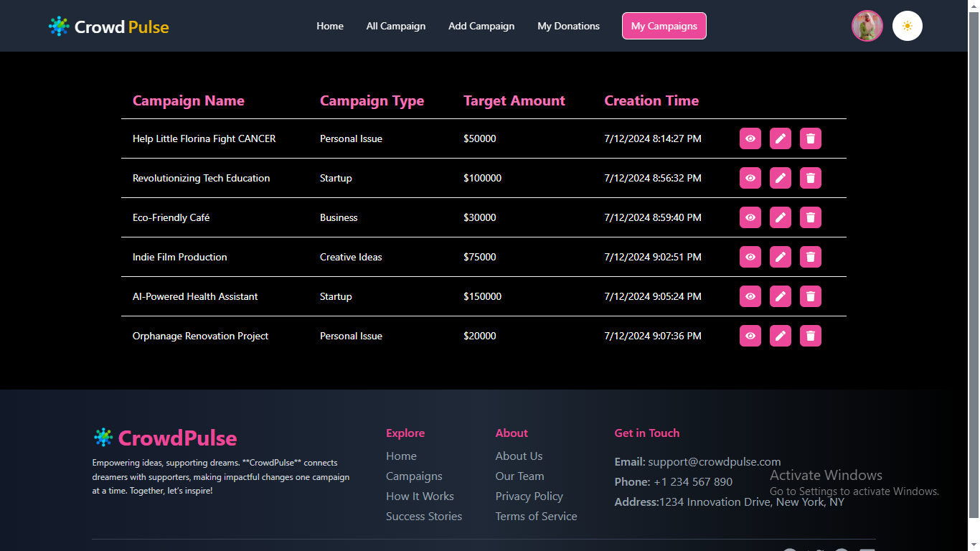Follow the Success Stories footer link
The height and width of the screenshot is (551, 980).
423,516
